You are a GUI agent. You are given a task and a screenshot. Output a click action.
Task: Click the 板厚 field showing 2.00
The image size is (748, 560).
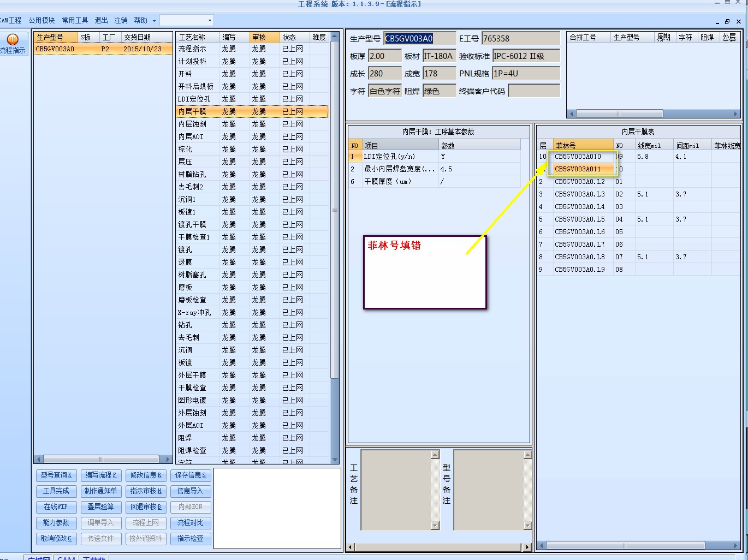click(x=384, y=56)
